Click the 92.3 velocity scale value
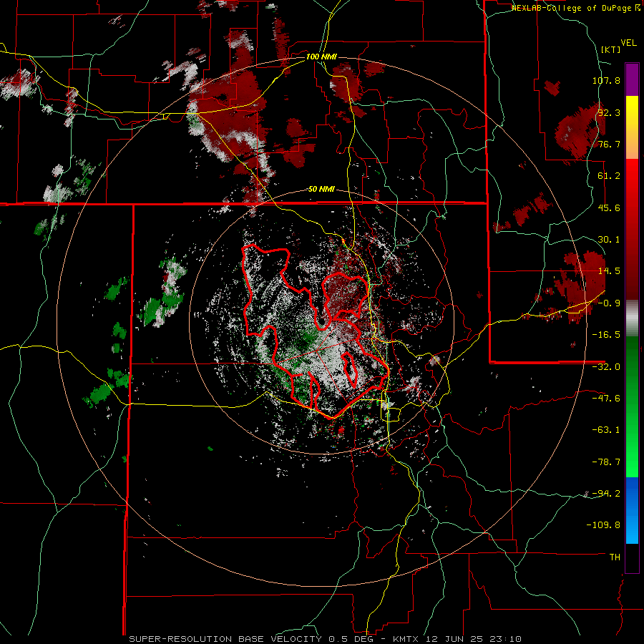This screenshot has height=644, width=644. 609,112
